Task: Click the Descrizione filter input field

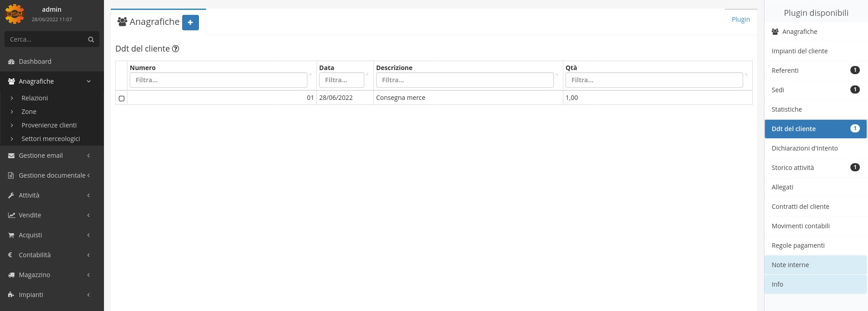Action: [x=464, y=80]
